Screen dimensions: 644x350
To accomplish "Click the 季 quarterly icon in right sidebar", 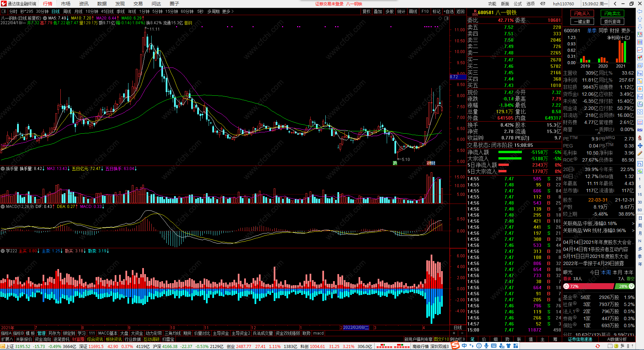I will [x=640, y=256].
